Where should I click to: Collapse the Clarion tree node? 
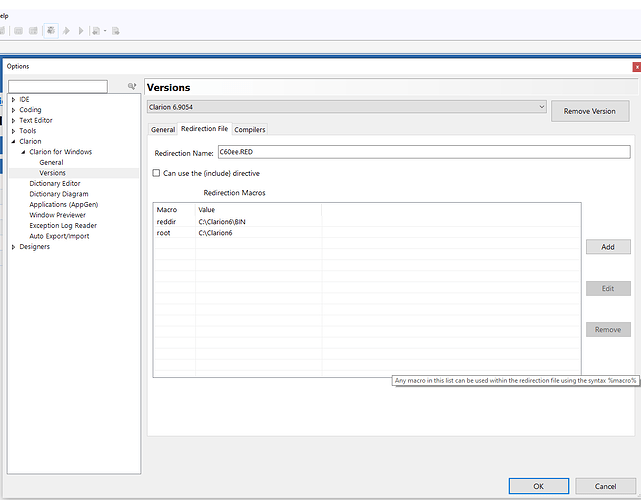pos(13,142)
